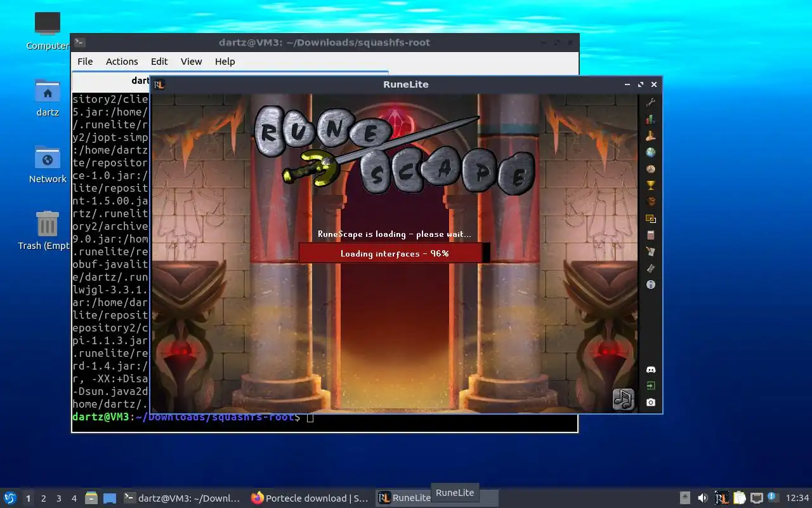The height and width of the screenshot is (508, 812).
Task: Open the Time Tracking clock icon
Action: coord(650,169)
